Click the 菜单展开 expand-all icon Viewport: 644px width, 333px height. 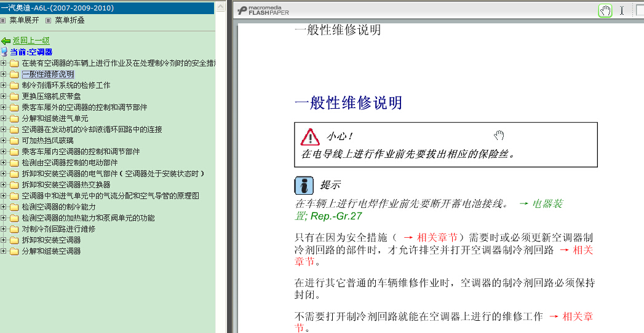3,20
